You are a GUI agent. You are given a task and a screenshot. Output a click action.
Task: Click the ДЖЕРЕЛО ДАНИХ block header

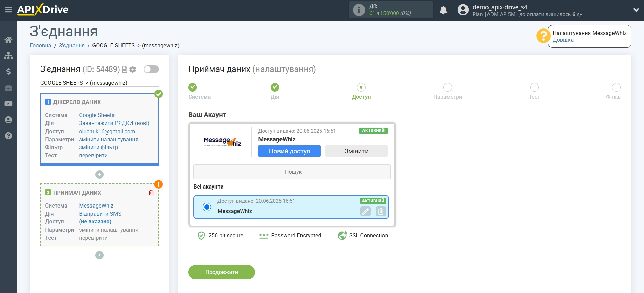tap(77, 102)
